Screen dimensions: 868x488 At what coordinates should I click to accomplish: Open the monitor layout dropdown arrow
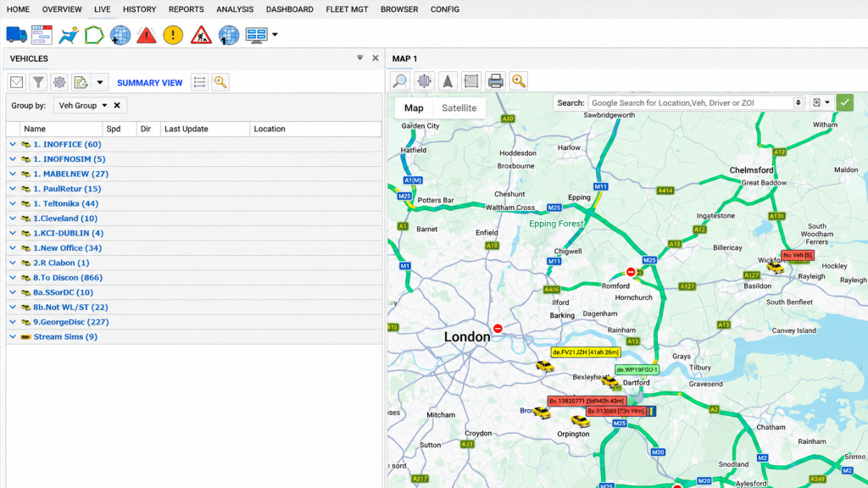(275, 35)
